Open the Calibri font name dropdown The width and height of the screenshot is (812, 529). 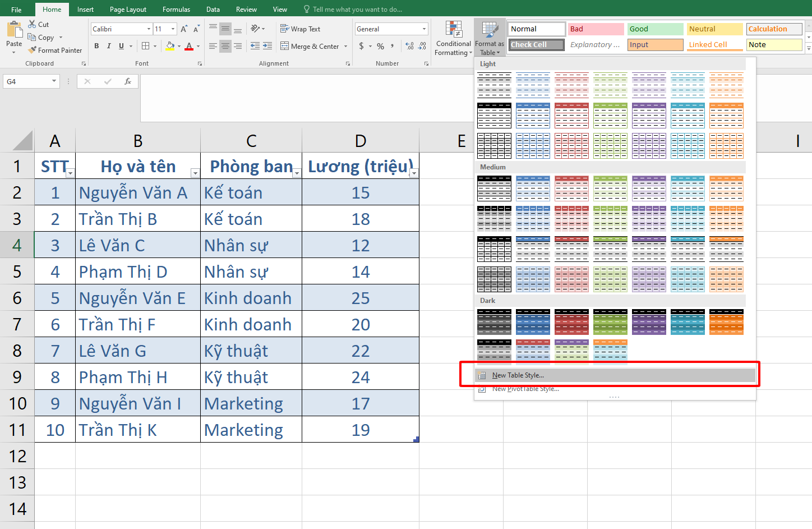click(x=149, y=29)
